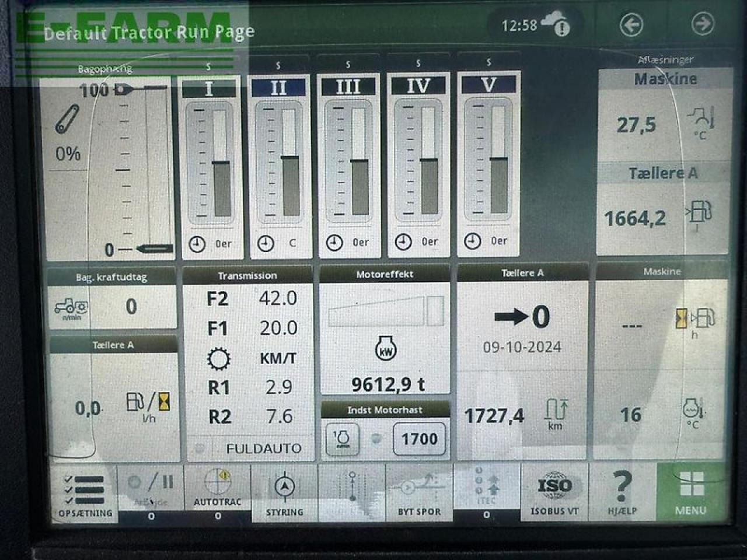Open the green Menu grid button
The image size is (747, 560).
(x=691, y=492)
